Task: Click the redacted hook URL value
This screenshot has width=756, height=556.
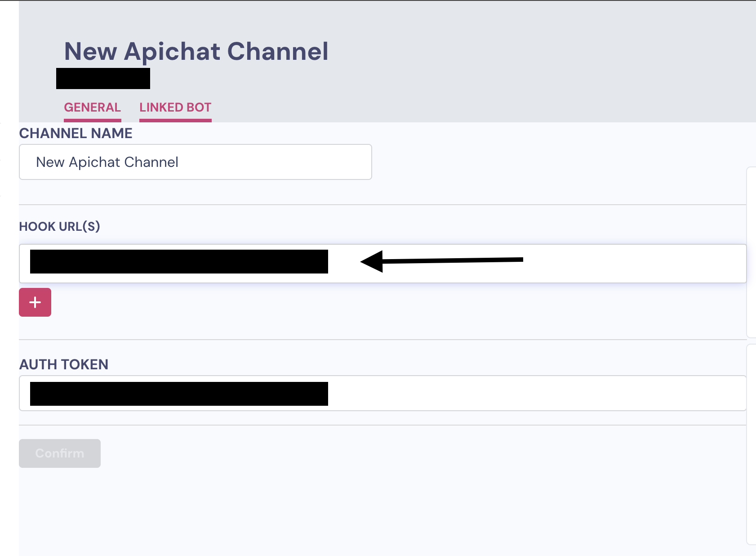Action: [179, 262]
